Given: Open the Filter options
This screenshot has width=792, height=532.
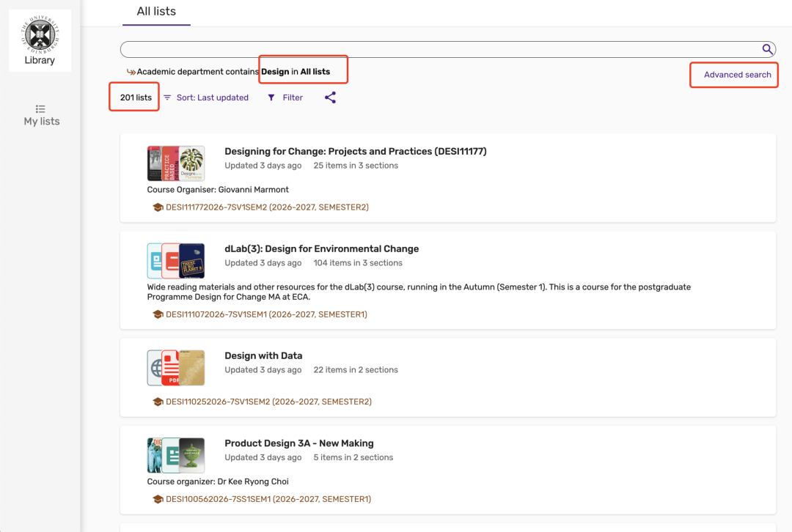Looking at the screenshot, I should click(285, 97).
